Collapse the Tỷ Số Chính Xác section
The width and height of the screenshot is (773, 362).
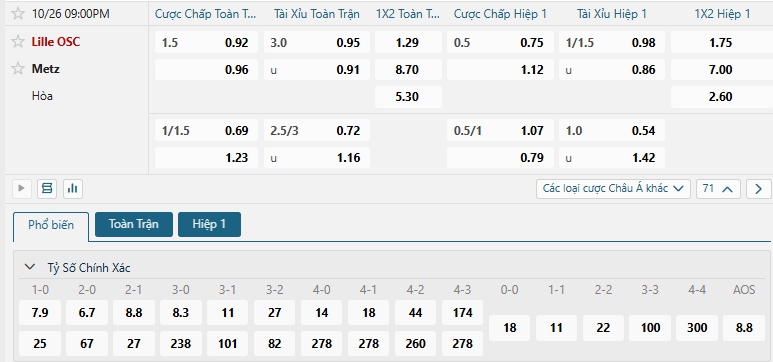click(x=30, y=267)
